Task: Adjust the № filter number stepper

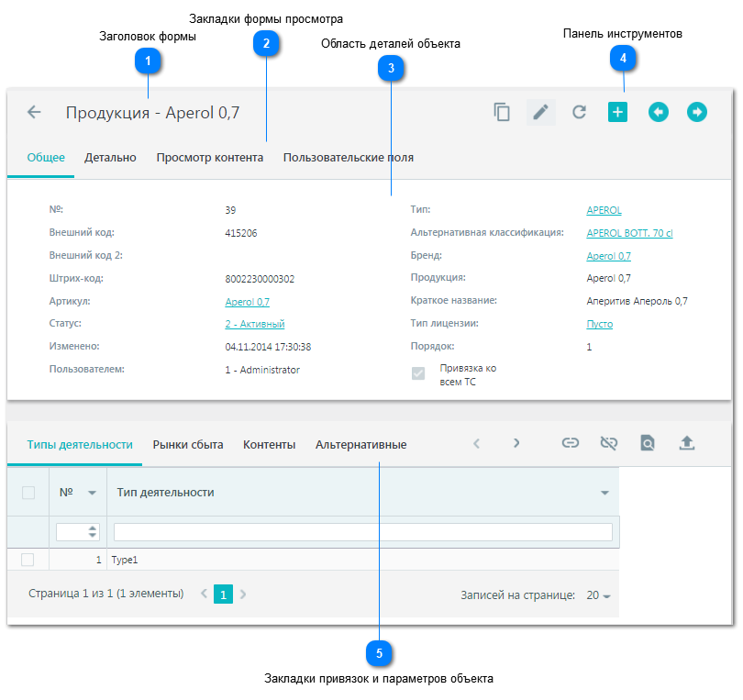Action: (x=93, y=532)
